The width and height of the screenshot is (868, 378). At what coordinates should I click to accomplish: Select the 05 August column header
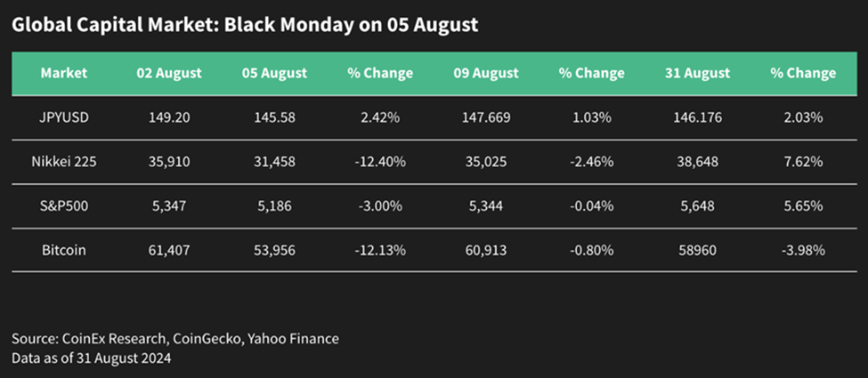point(274,73)
